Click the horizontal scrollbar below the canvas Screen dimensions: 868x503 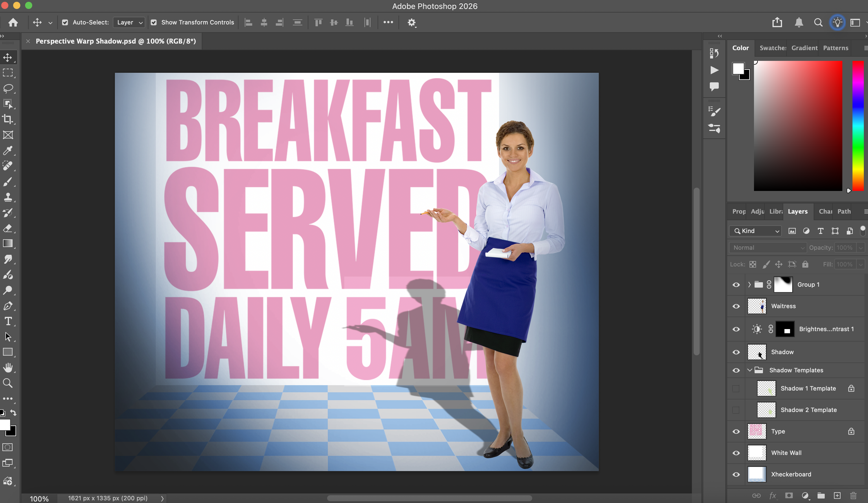(x=429, y=498)
